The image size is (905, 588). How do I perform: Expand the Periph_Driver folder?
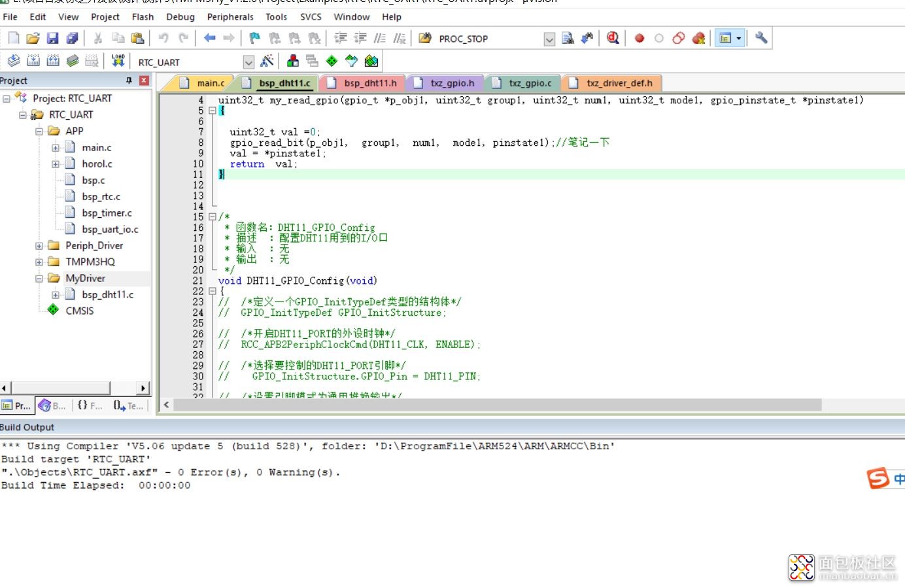point(39,246)
